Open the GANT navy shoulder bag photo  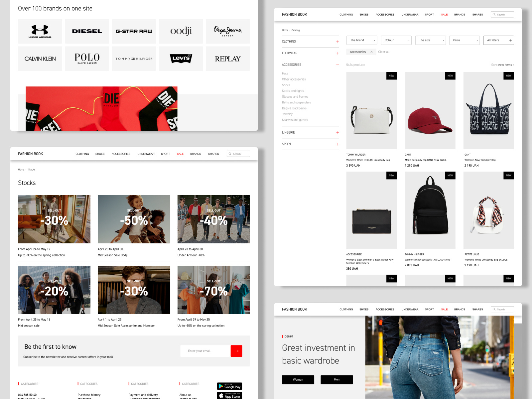[x=489, y=111]
